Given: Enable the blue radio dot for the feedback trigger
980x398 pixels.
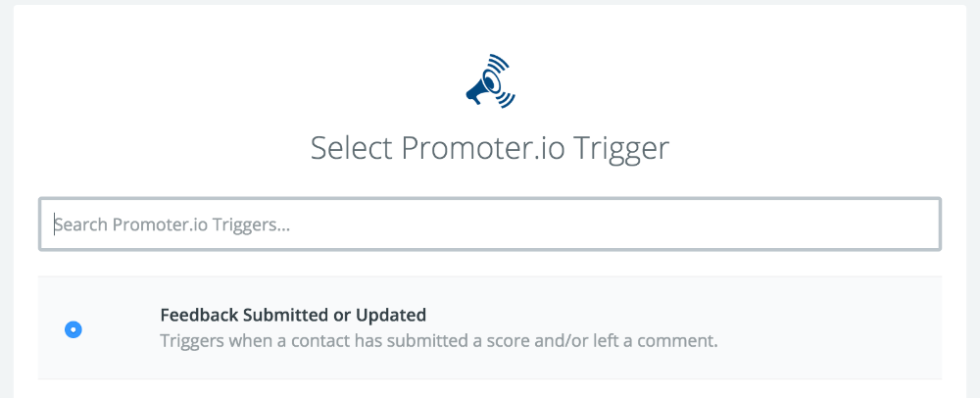Looking at the screenshot, I should tap(73, 330).
